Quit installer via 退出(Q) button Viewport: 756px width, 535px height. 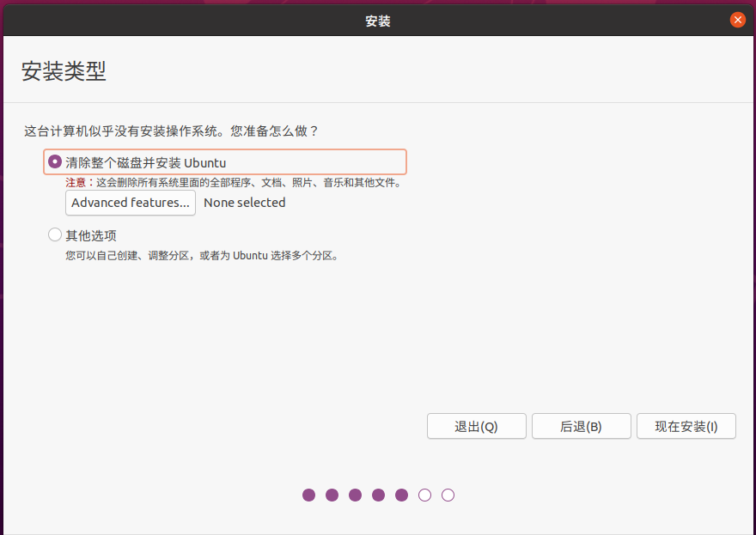click(x=476, y=426)
